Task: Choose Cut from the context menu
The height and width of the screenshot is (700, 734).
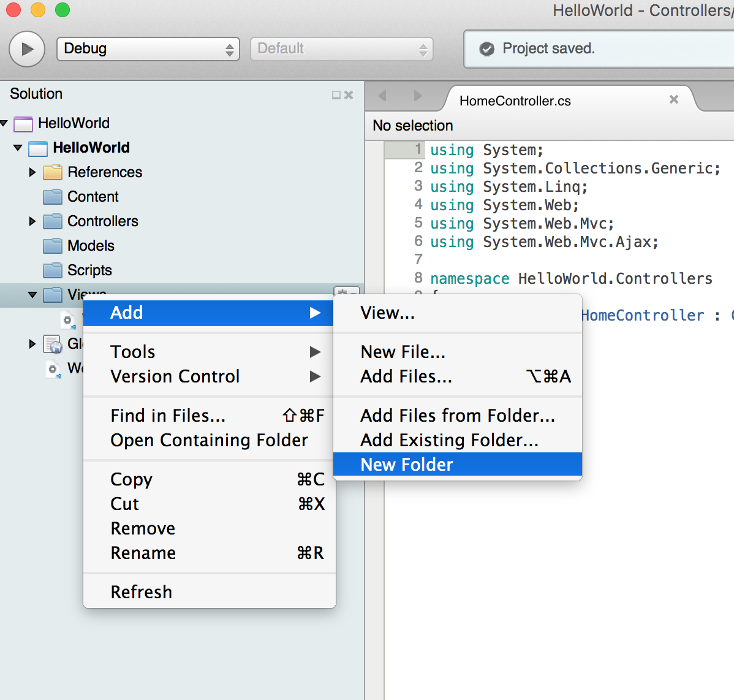Action: point(208,504)
